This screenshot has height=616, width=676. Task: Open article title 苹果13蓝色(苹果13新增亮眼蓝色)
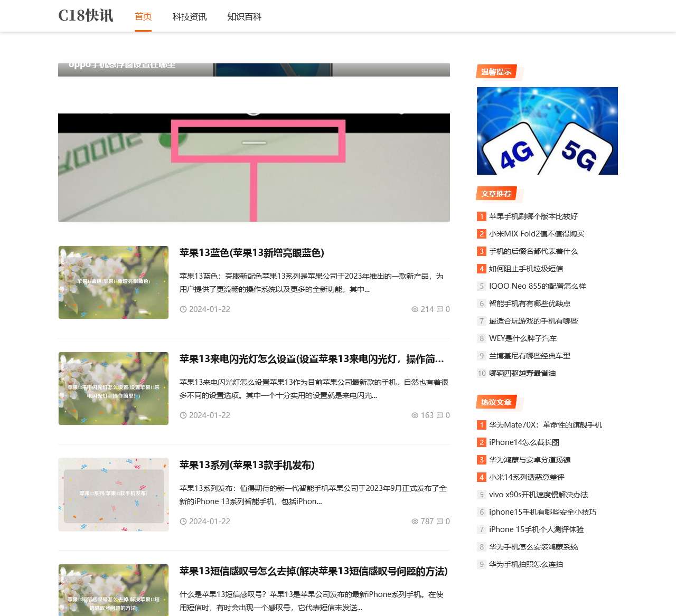252,253
